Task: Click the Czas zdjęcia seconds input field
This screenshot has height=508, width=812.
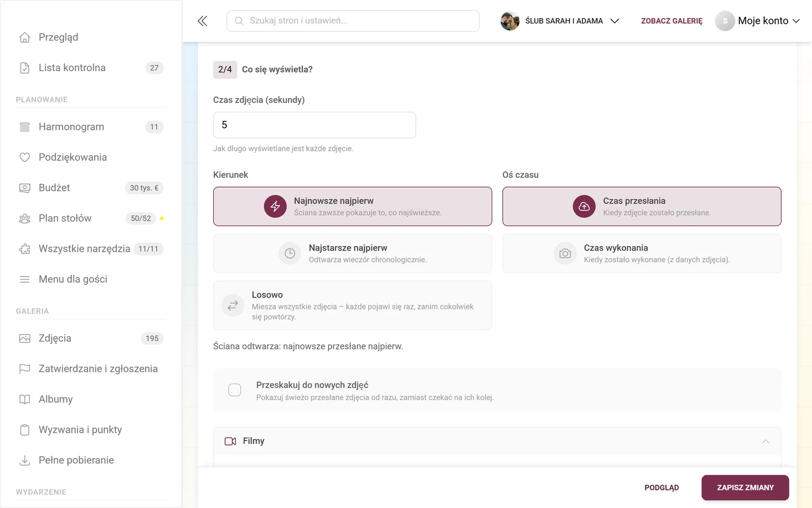Action: coord(315,125)
